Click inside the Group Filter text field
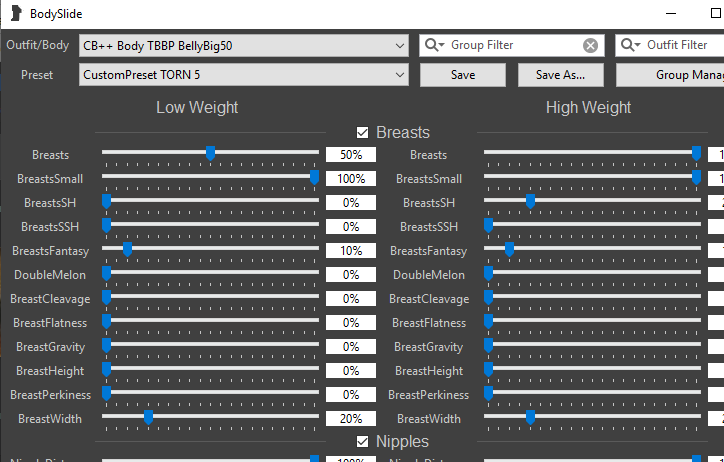This screenshot has height=462, width=724. [513, 45]
